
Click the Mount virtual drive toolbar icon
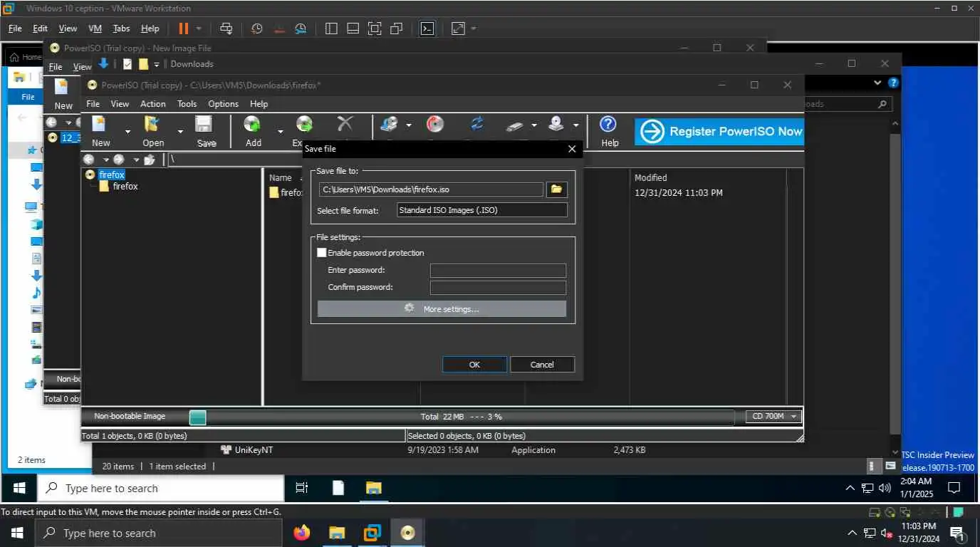click(557, 124)
